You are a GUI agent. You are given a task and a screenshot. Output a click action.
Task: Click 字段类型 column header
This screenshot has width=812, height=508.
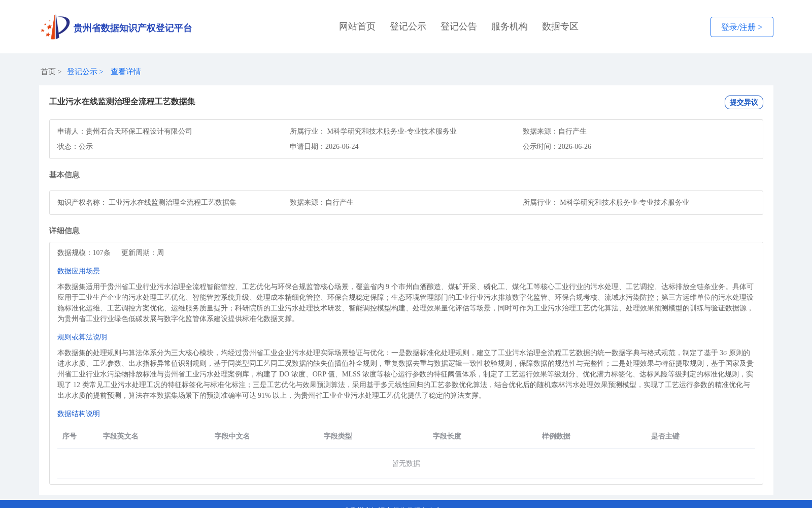[338, 436]
